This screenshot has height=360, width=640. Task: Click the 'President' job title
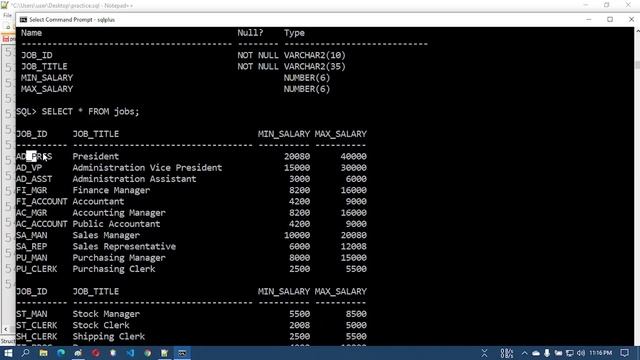[96, 156]
